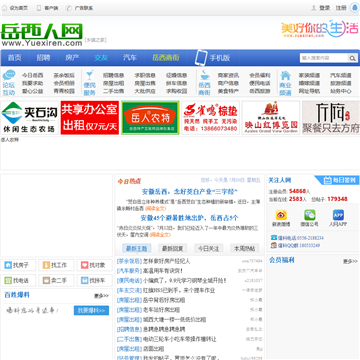Click the 招聘信息 link under 便民服务
This screenshot has width=360, height=360.
(113, 75)
